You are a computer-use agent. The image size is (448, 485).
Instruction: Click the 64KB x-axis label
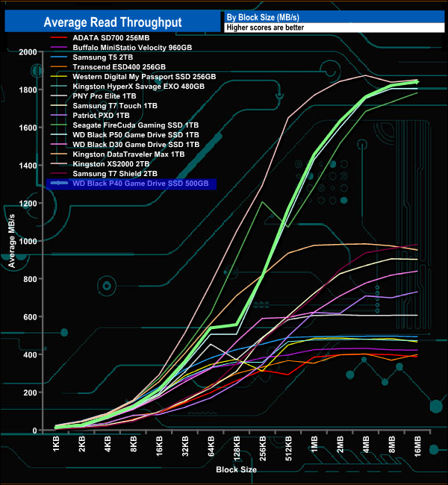(211, 446)
